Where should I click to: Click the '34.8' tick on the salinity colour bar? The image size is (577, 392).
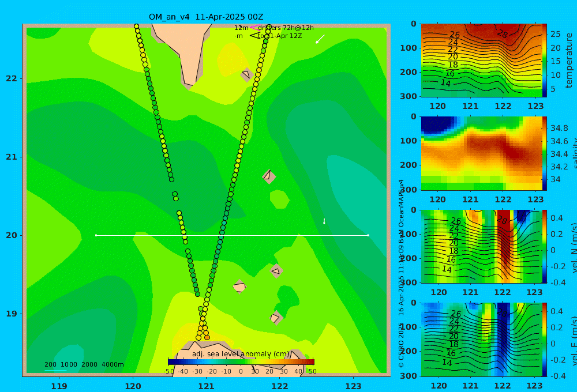point(559,128)
